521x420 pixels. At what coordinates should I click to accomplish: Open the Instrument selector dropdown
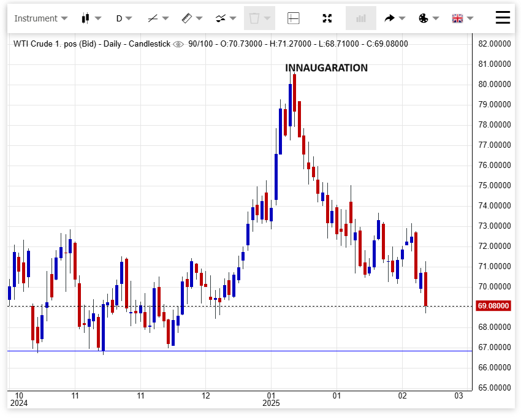[40, 18]
